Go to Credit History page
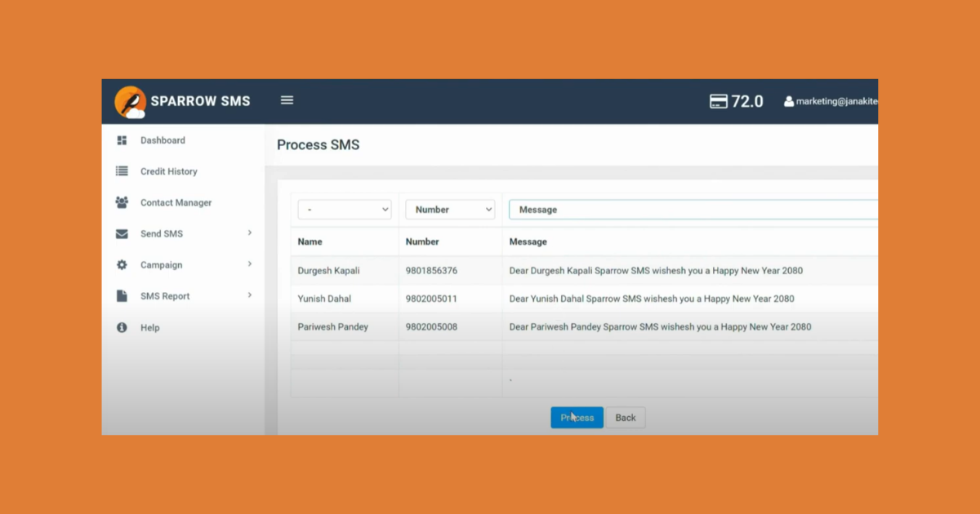Viewport: 980px width, 514px height. point(169,171)
